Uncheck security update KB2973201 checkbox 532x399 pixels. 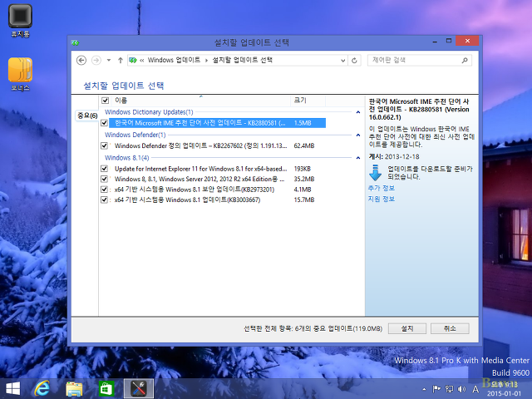click(105, 190)
